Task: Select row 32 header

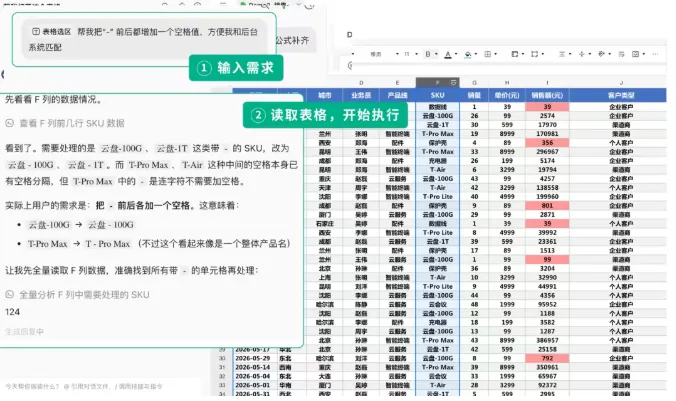Action: 222,376
